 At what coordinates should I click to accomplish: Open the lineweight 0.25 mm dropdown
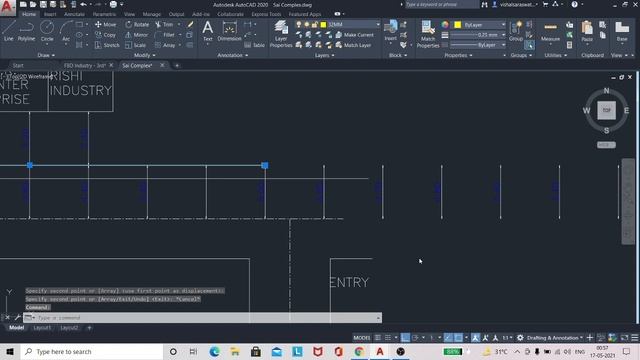[478, 35]
